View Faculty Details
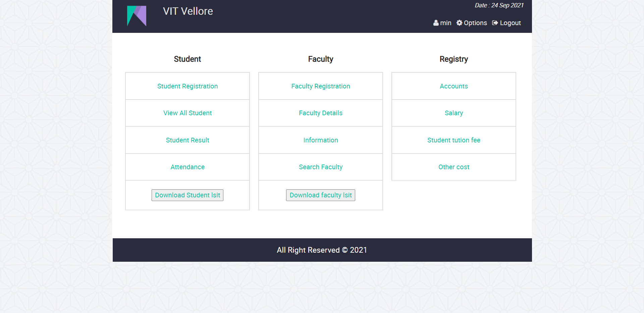 [320, 113]
